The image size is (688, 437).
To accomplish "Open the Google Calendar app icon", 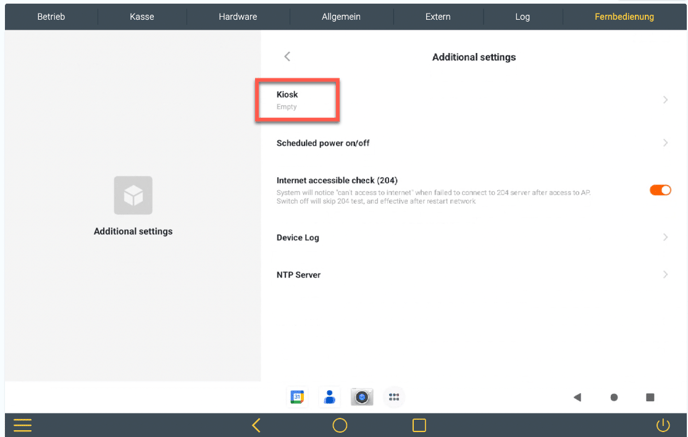I will pos(297,397).
